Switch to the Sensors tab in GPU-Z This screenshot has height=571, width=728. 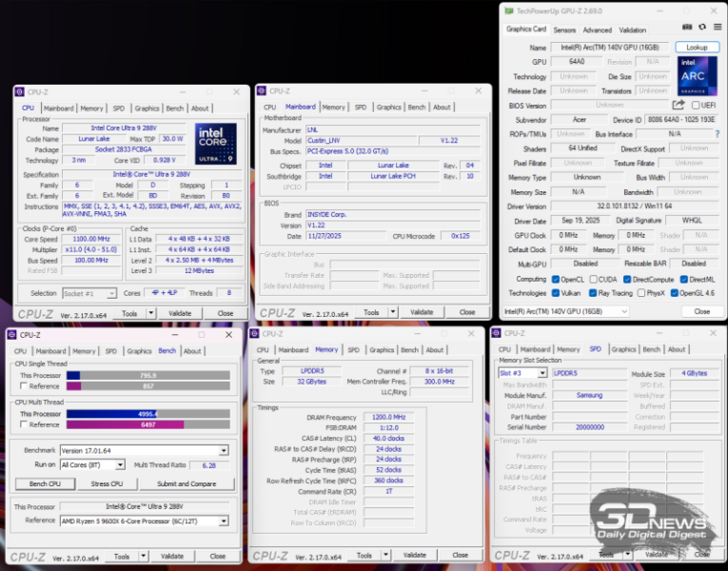564,30
